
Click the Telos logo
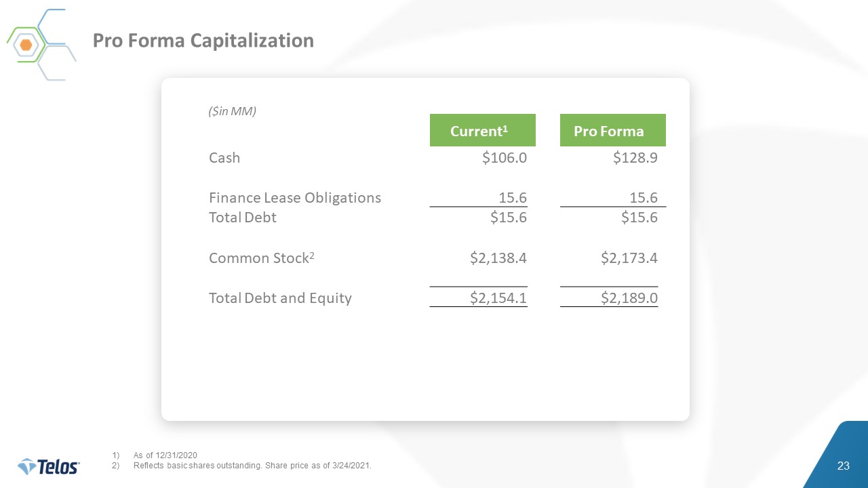(x=49, y=466)
